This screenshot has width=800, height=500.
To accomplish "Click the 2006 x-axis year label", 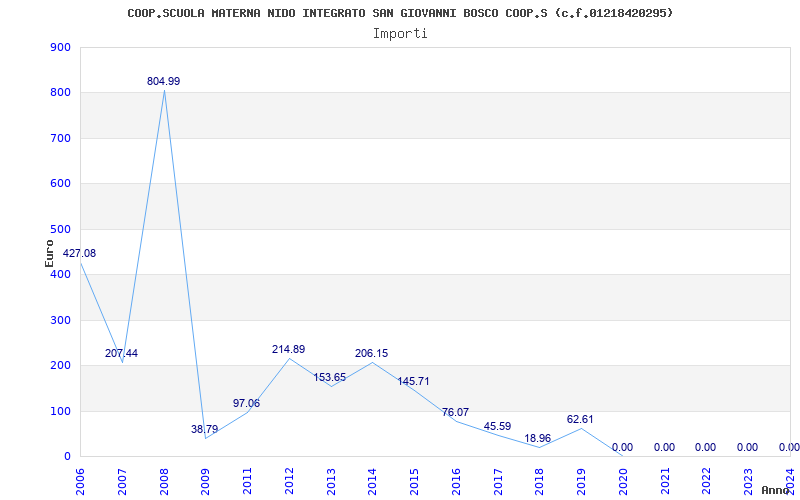I will [80, 481].
